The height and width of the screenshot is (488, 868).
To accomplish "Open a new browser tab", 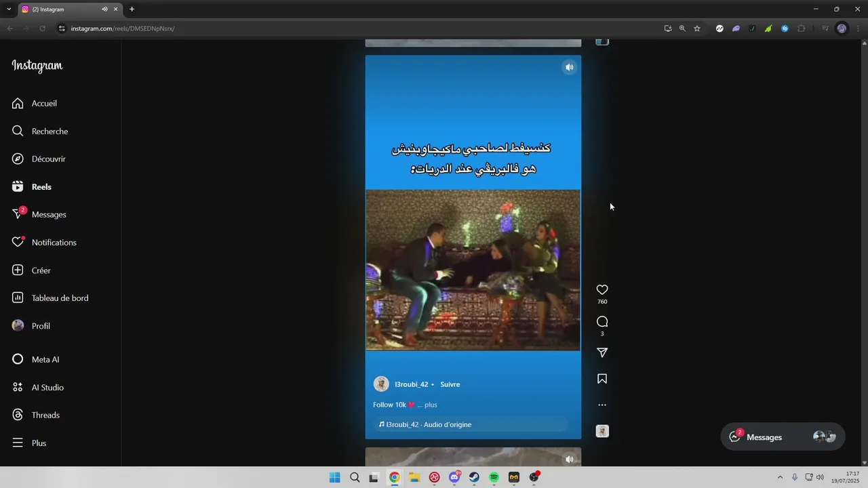I will 132,9.
